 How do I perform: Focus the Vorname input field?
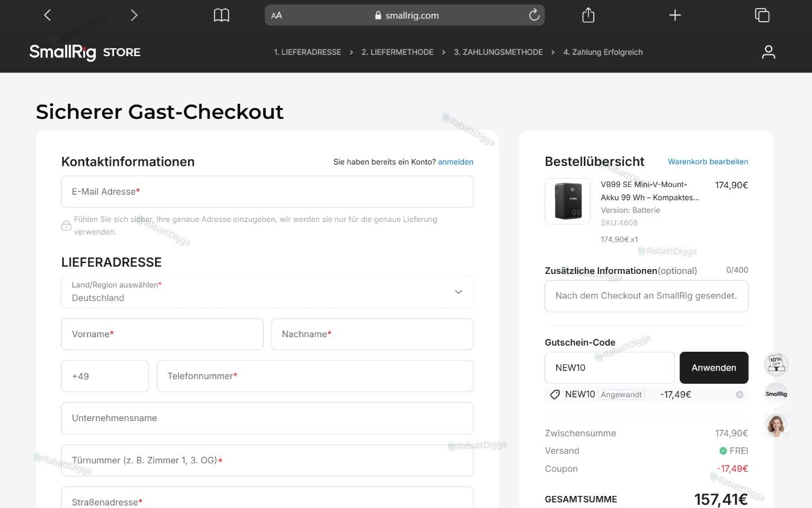click(x=162, y=334)
